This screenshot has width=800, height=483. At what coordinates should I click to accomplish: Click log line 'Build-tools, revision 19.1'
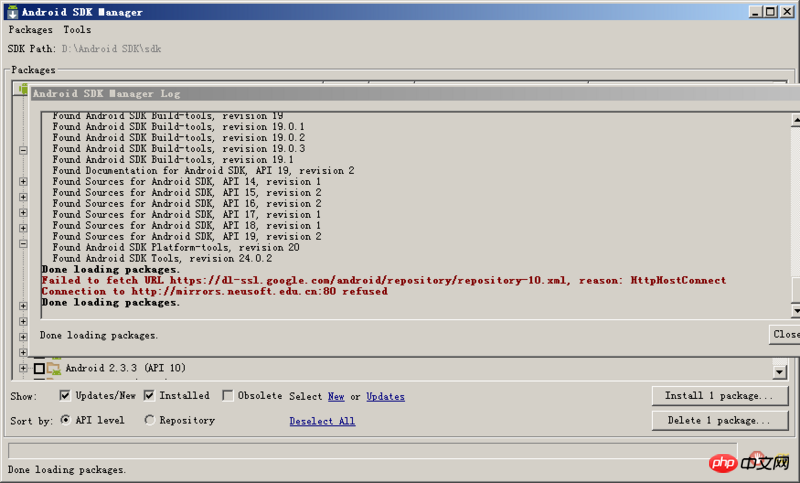[172, 160]
